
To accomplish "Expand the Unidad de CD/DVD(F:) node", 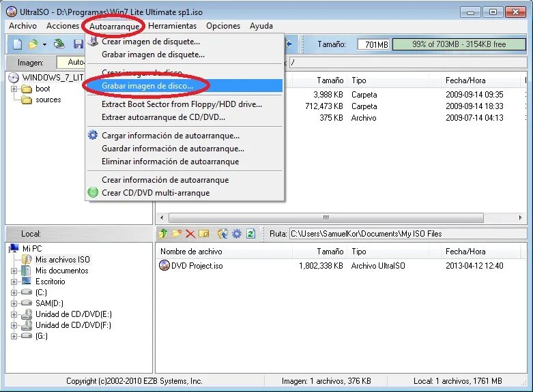I will (14, 325).
